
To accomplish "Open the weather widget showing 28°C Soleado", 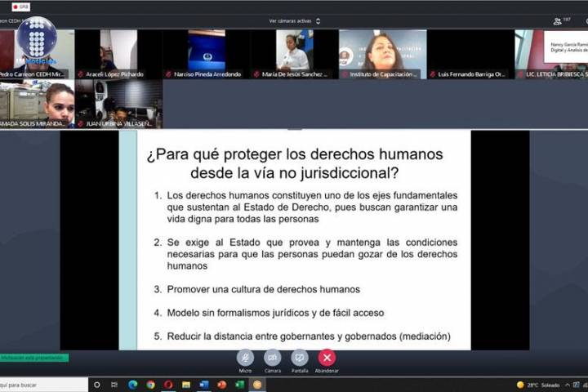I will click(x=539, y=385).
